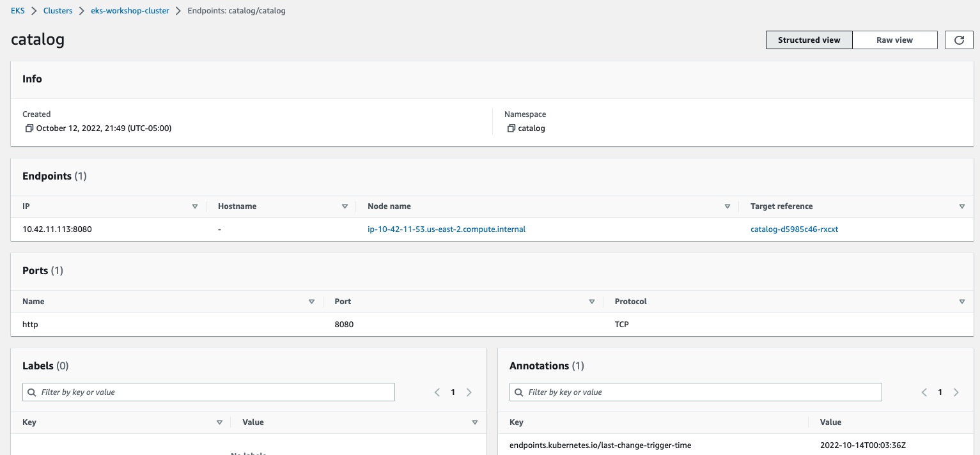Open target reference catalog-d5985c46-rxcxt

coord(794,229)
